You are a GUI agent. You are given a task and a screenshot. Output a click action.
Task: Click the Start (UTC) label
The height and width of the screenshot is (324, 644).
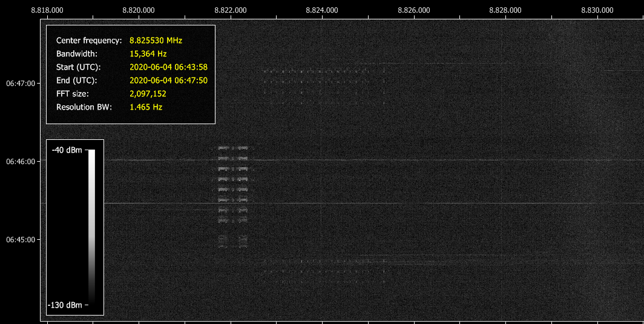(79, 67)
